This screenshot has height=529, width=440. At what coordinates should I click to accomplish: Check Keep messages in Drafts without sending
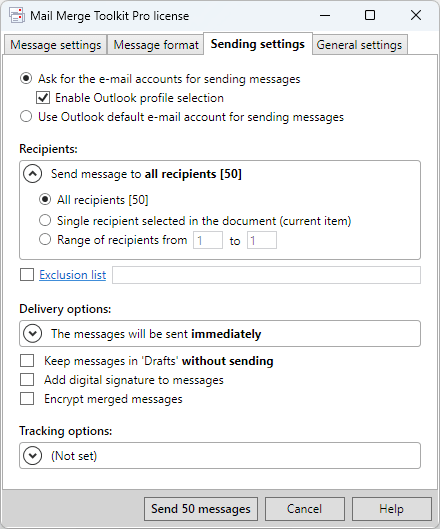(x=27, y=361)
